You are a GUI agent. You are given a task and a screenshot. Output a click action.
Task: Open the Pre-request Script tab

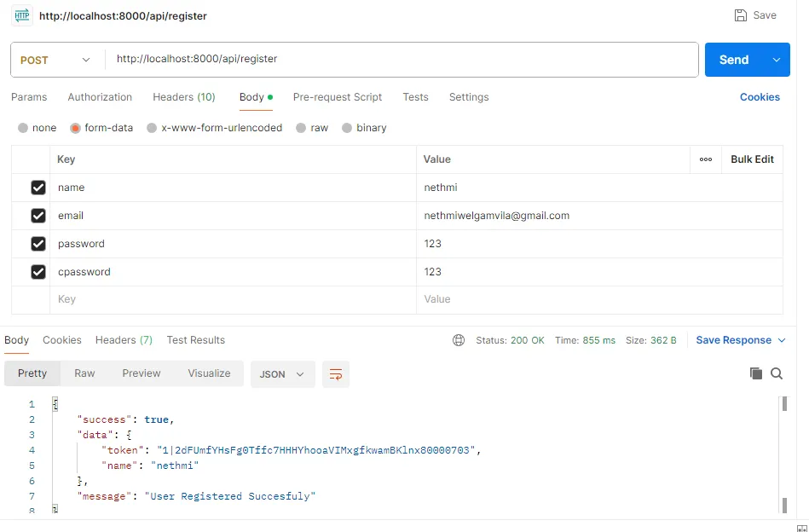point(337,97)
